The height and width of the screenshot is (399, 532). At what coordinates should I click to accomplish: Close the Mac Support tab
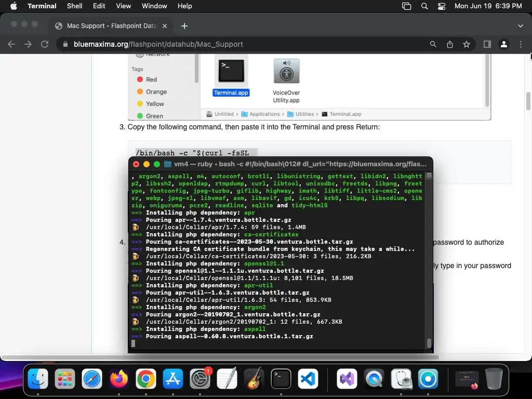pos(165,26)
